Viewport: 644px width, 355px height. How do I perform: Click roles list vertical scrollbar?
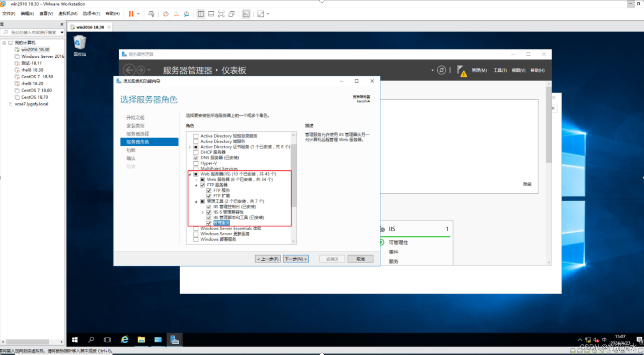[x=294, y=176]
